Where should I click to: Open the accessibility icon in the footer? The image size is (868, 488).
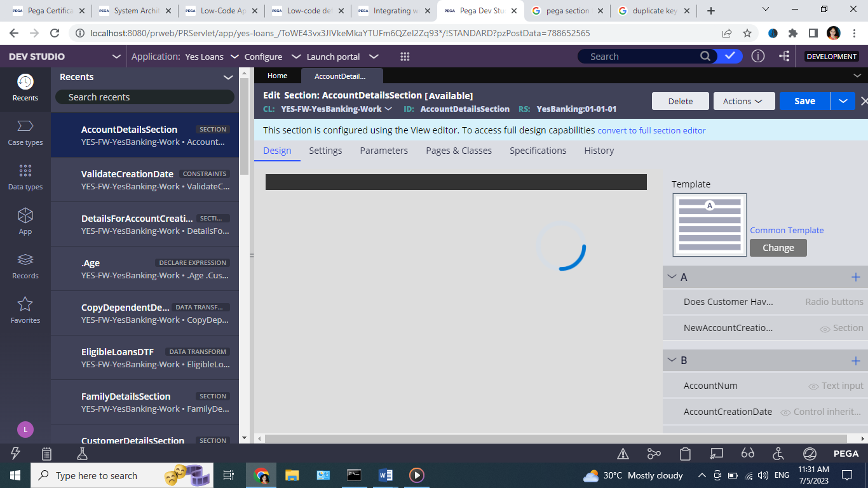click(778, 454)
